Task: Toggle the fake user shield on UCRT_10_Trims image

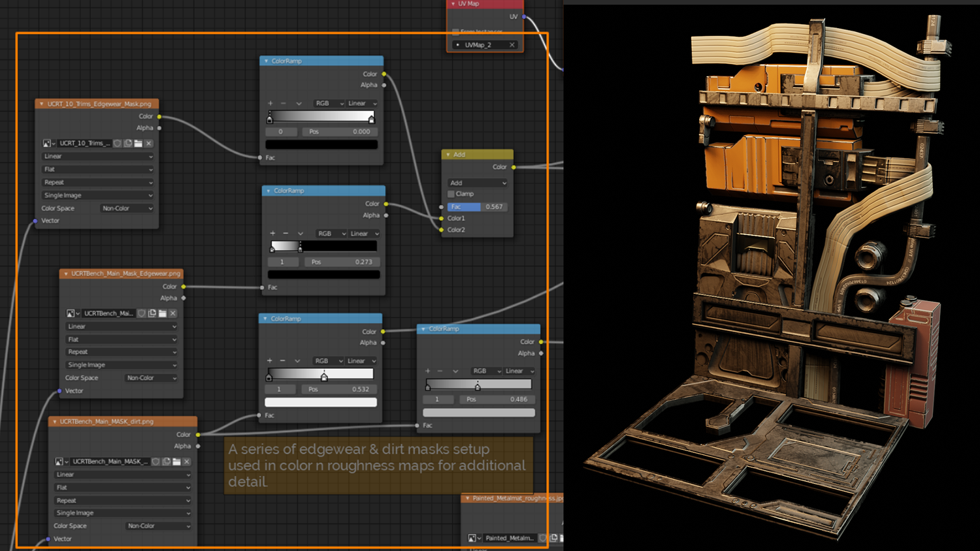Action: (116, 143)
